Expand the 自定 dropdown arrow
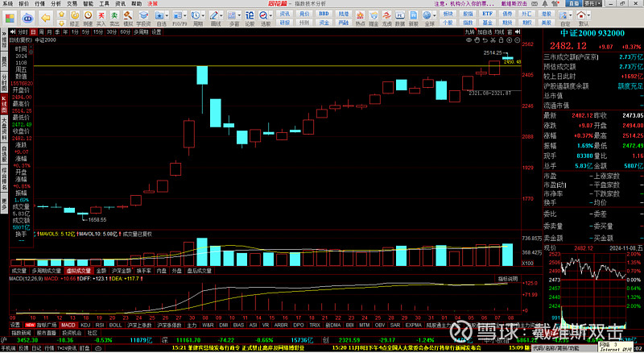Image resolution: width=644 pixels, height=353 pixels. coord(571,15)
